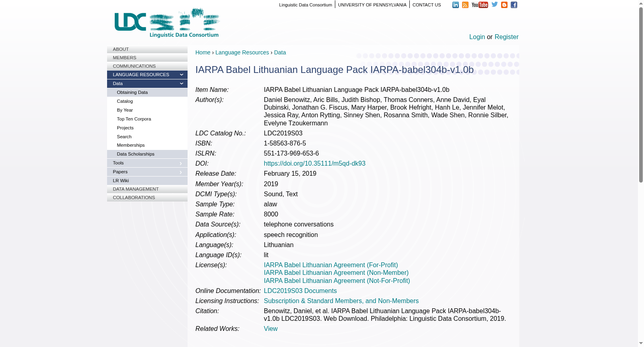Open Subscription & Standard Members licensing instructions
This screenshot has height=347, width=644.
point(341,301)
